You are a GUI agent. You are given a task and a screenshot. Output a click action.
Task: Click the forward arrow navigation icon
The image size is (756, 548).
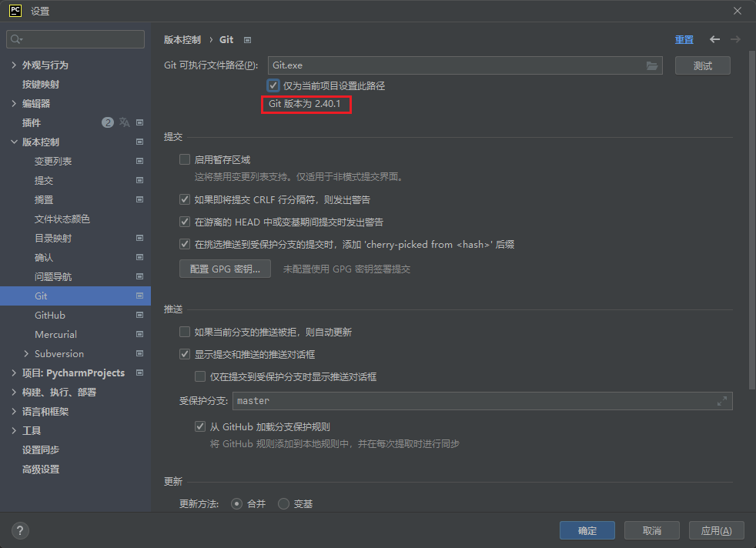pos(735,39)
